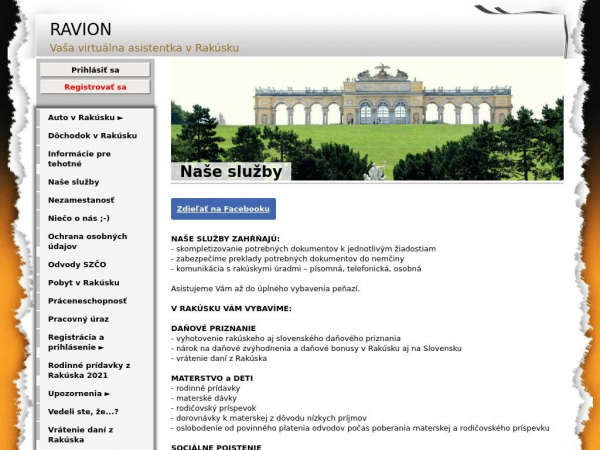Screen dimensions: 600x450
Task: Click the DAŇOVÉ PRIZNANIE heading
Action: click(214, 328)
